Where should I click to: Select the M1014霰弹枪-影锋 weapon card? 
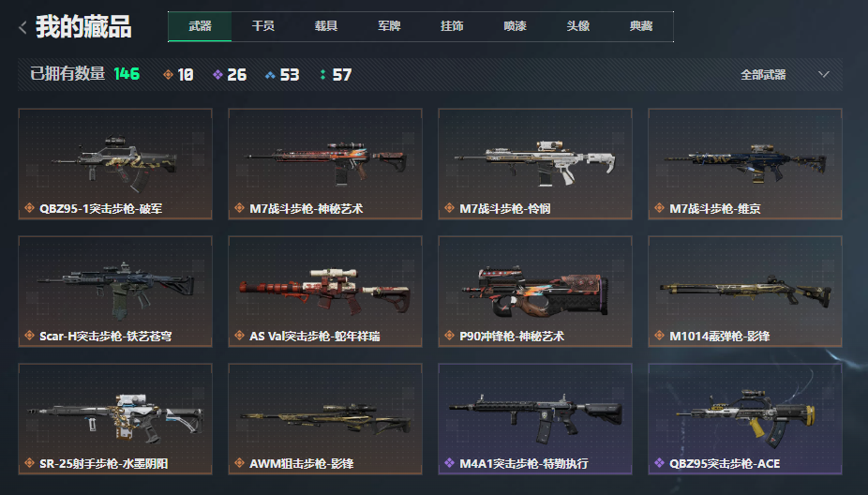pyautogui.click(x=745, y=292)
